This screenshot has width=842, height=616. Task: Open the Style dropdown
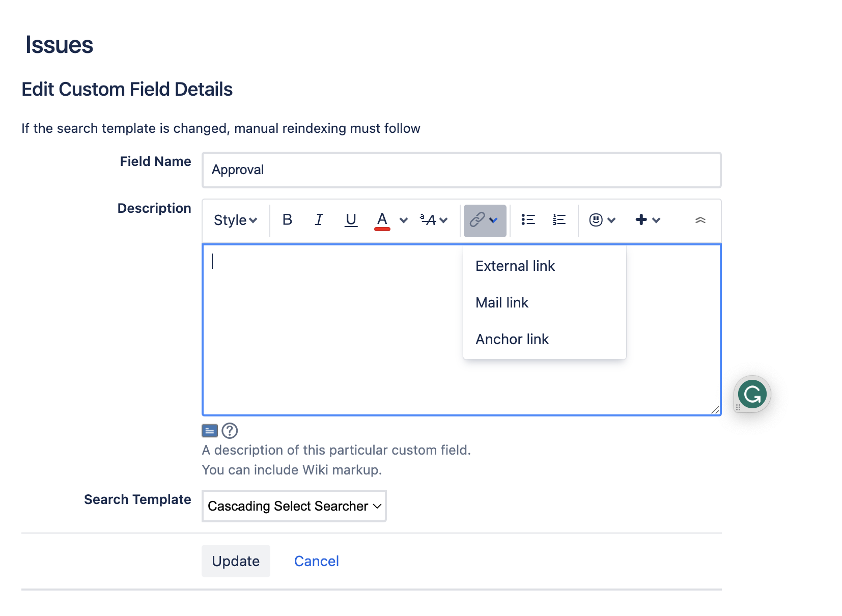(x=235, y=220)
